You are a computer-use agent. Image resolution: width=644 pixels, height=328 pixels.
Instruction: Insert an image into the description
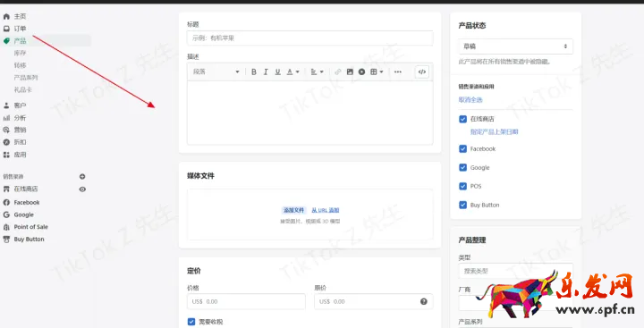pos(350,71)
